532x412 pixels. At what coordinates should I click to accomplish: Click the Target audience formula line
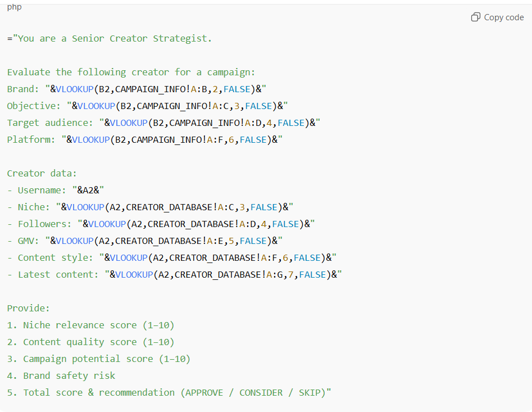click(x=163, y=123)
